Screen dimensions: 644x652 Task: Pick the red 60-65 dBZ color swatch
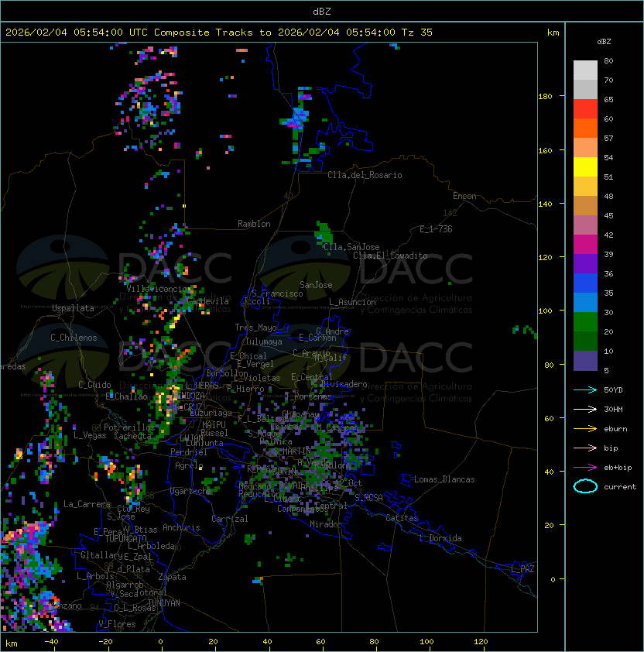(585, 109)
